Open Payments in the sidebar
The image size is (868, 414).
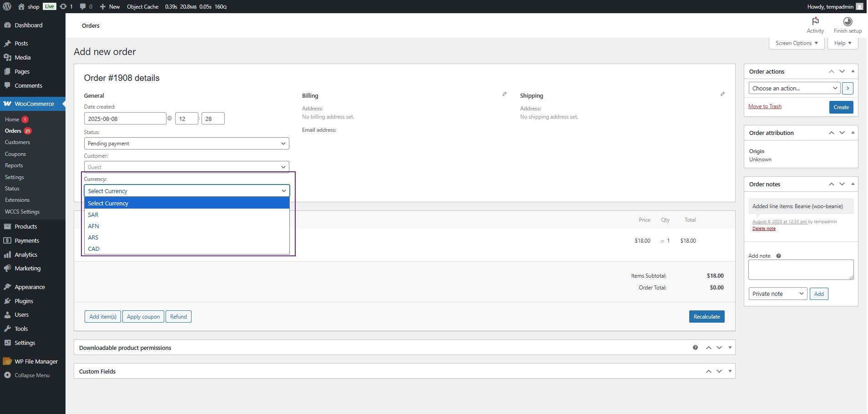[x=26, y=240]
